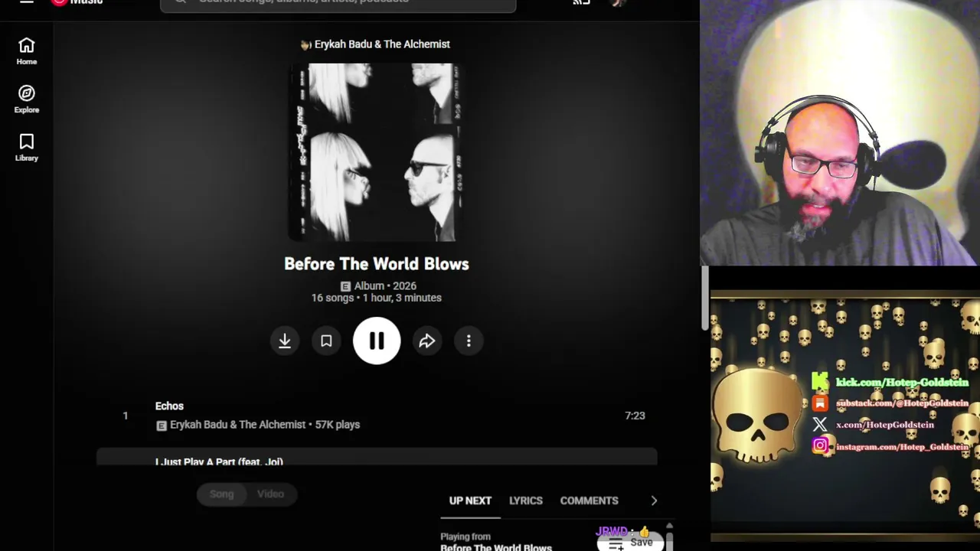Switch to the LYRICS tab
This screenshot has width=980, height=551.
coord(526,500)
